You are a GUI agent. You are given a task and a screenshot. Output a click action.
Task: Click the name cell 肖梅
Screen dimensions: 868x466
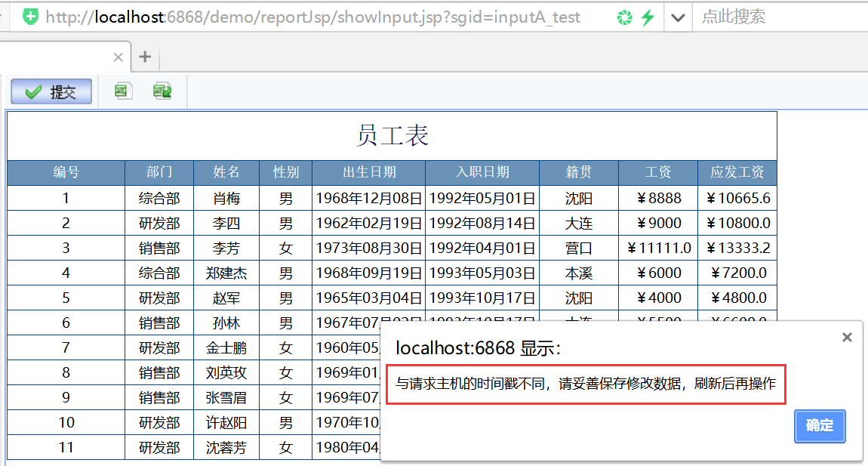226,198
